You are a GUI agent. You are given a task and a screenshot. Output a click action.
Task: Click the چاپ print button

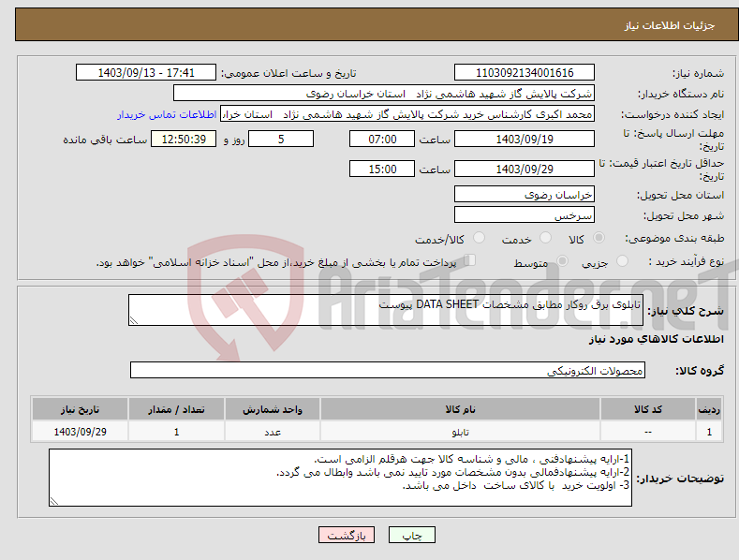click(x=412, y=535)
